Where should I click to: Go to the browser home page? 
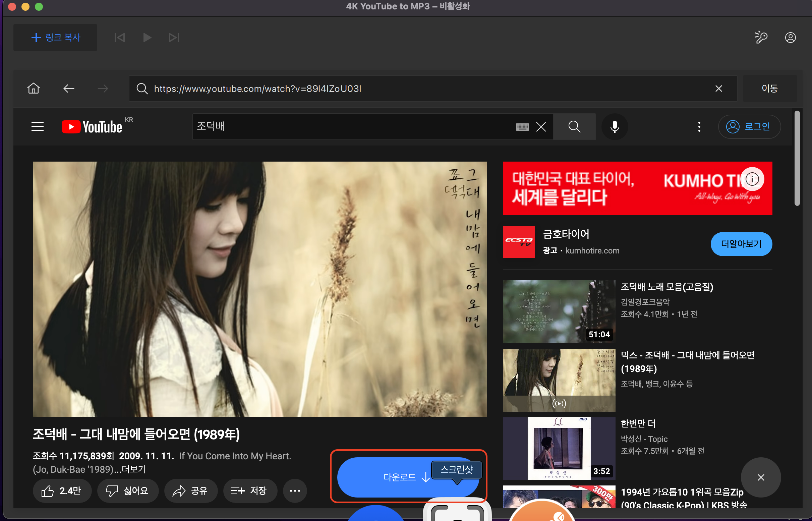(34, 88)
